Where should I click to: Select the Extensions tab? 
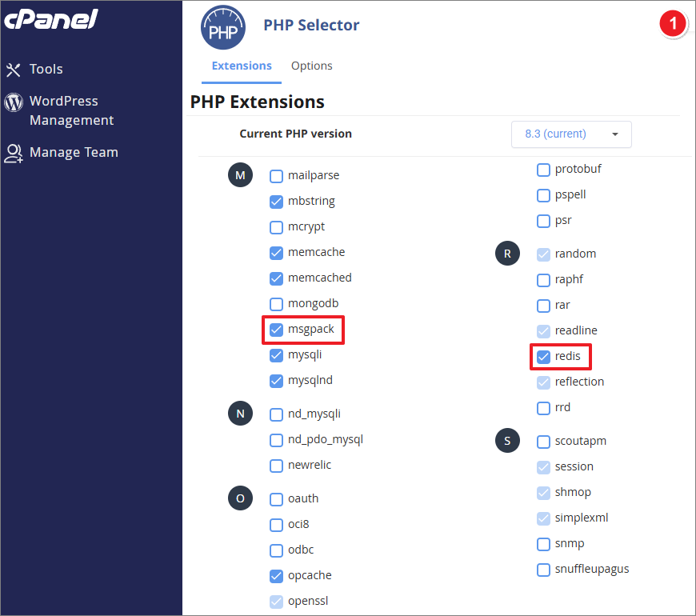pyautogui.click(x=242, y=66)
